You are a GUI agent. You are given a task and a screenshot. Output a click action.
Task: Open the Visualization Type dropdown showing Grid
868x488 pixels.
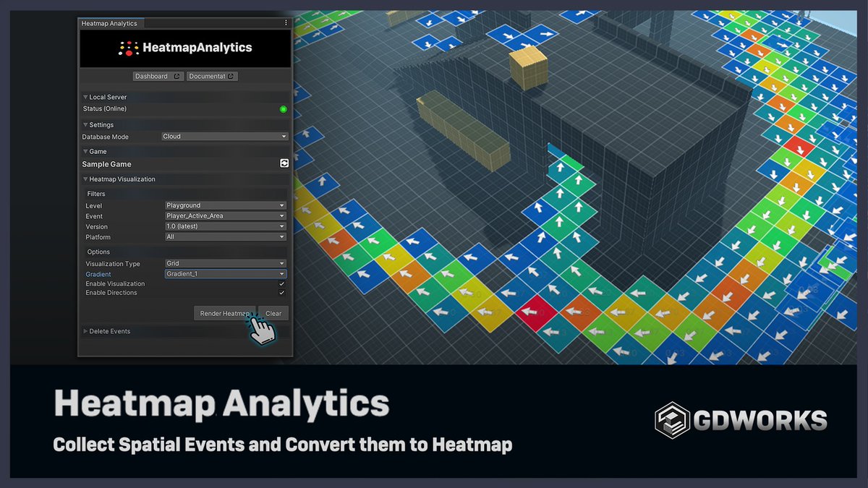226,264
